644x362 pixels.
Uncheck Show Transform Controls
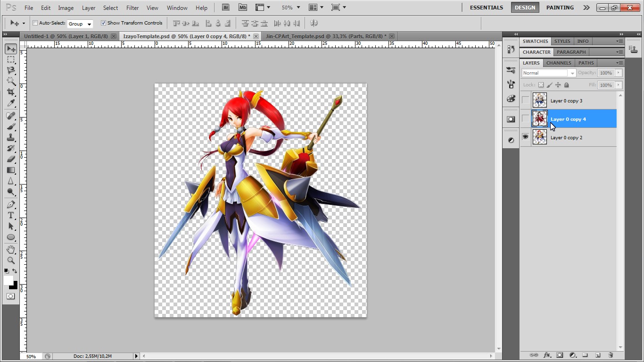[104, 23]
